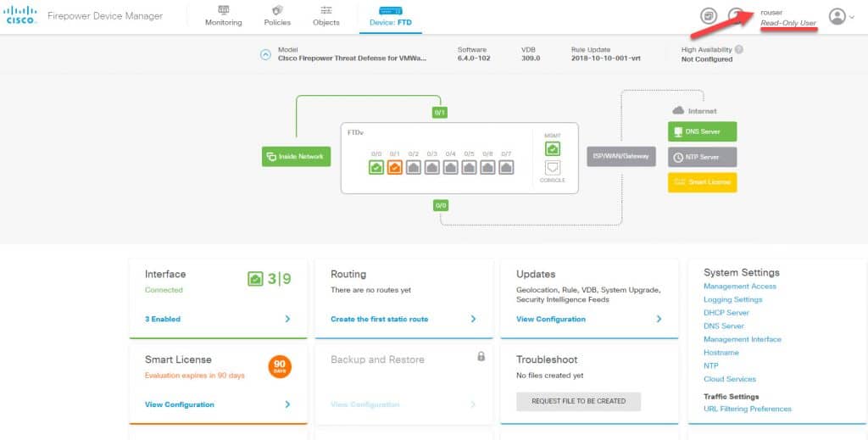This screenshot has width=868, height=440.
Task: Click the Internet cloud icon
Action: pyautogui.click(x=678, y=111)
